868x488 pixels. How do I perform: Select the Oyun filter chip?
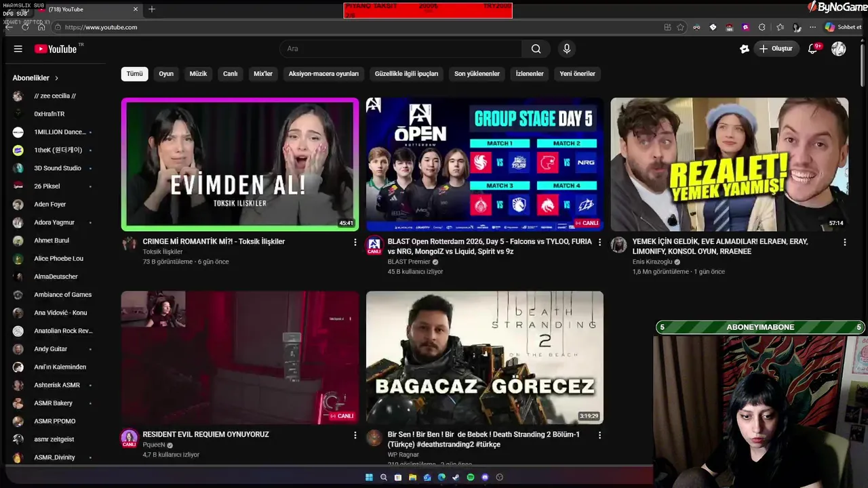click(166, 74)
